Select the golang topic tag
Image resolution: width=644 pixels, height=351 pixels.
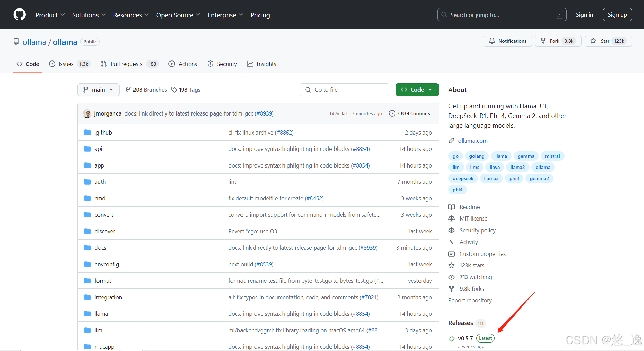point(477,156)
